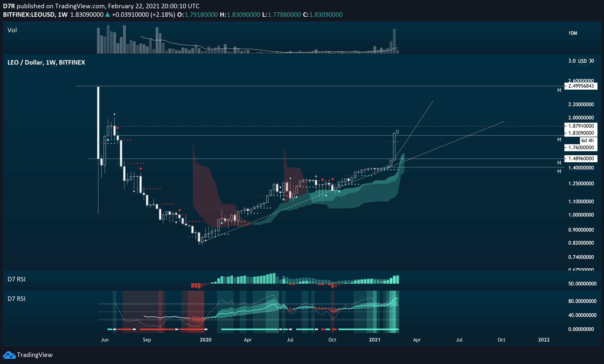Click the M marker next to 1.40000000
Image resolution: width=604 pixels, height=364 pixels.
coord(559,171)
